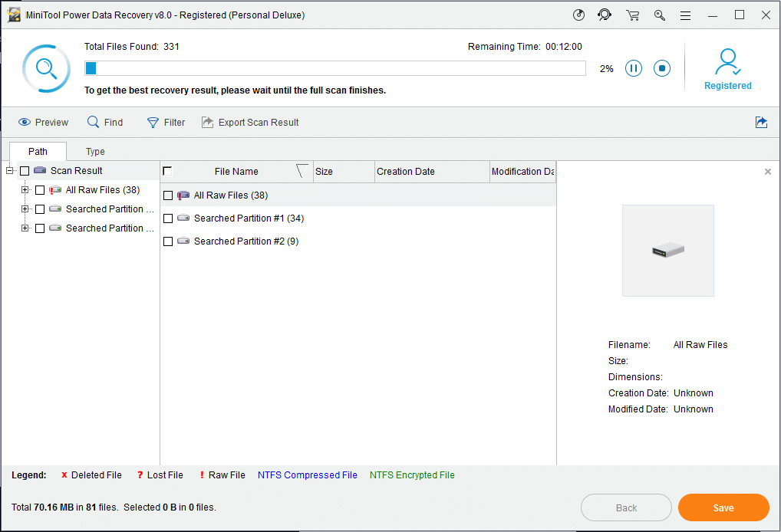Select Scan Result in the tree
This screenshot has height=532, width=781.
coord(76,171)
